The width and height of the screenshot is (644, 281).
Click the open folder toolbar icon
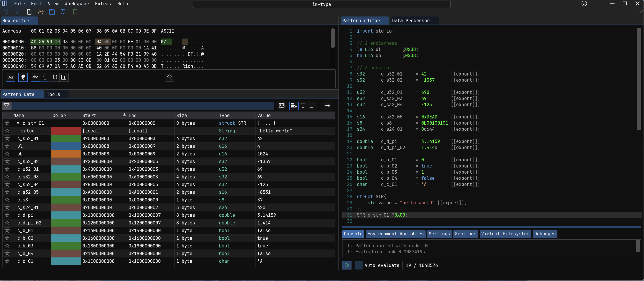coord(40,12)
